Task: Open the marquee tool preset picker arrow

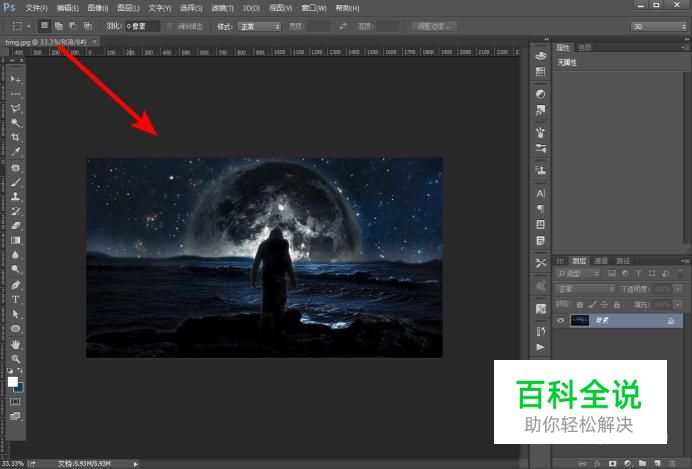Action: pos(29,26)
